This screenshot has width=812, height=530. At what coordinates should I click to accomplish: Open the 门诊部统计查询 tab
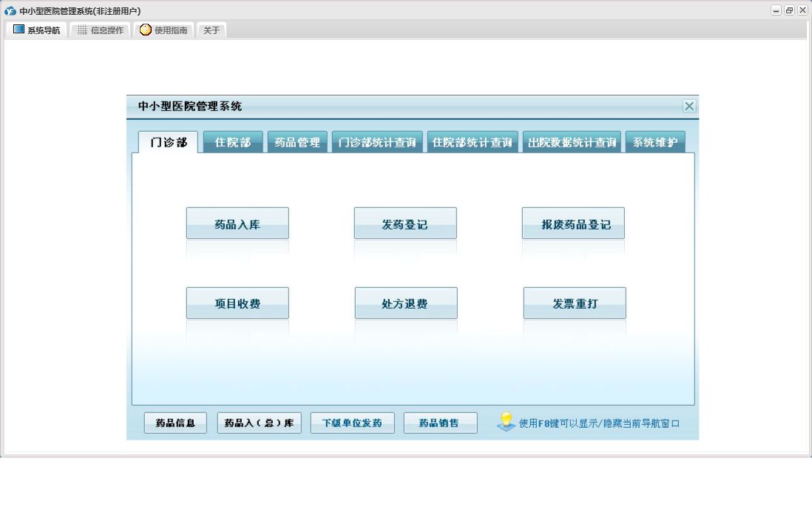[x=377, y=142]
